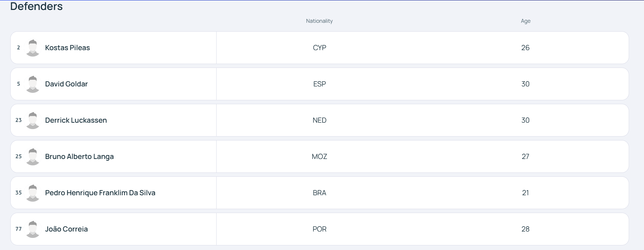Open David Goldar player name link
This screenshot has width=644, height=250.
coord(66,84)
